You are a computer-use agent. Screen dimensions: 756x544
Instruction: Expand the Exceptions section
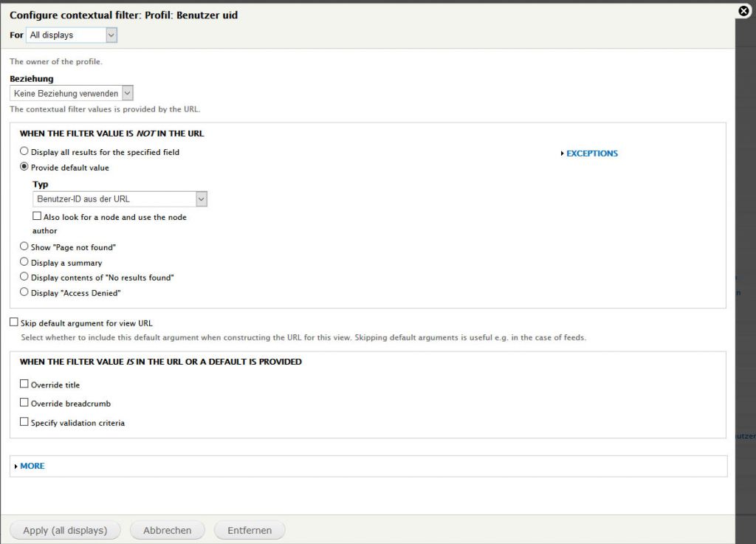[x=591, y=154]
